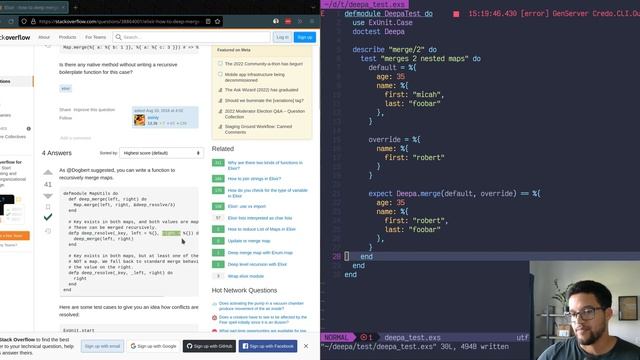
Task: Click the second Hot Network Questions site icon
Action: tap(214, 318)
